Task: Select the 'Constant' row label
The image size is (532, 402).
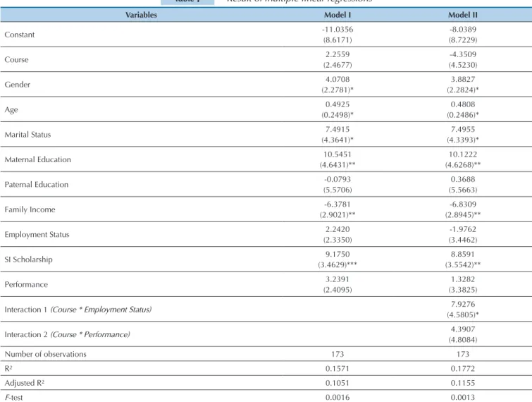Action: coord(20,35)
